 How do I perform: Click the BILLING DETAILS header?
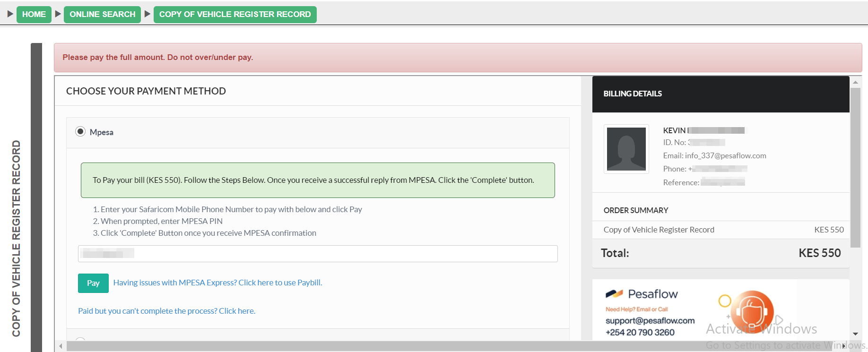(633, 94)
